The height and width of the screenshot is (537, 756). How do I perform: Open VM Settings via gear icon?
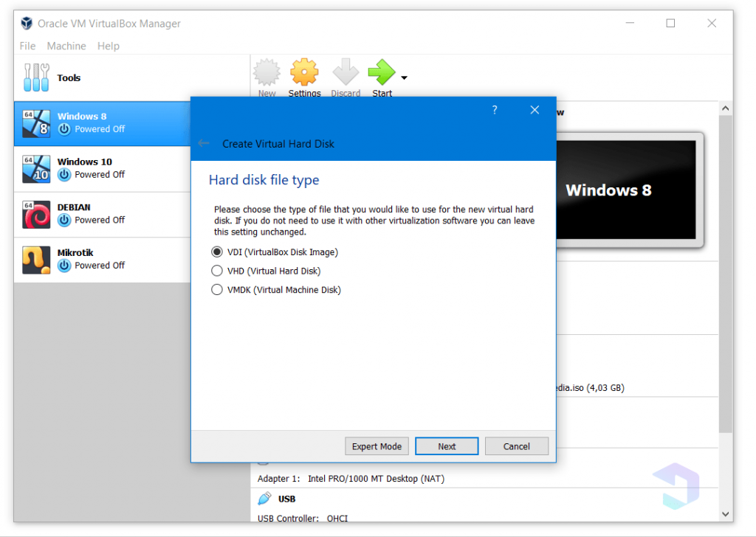coord(304,74)
